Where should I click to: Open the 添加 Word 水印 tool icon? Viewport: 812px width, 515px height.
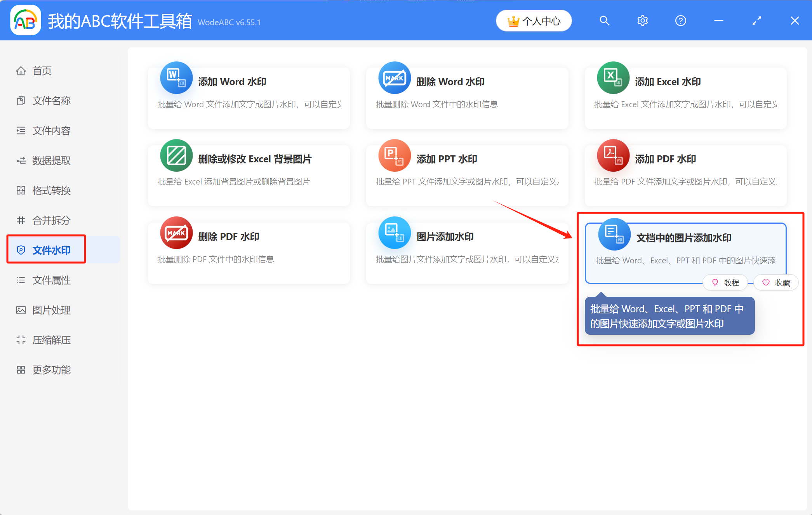(176, 78)
